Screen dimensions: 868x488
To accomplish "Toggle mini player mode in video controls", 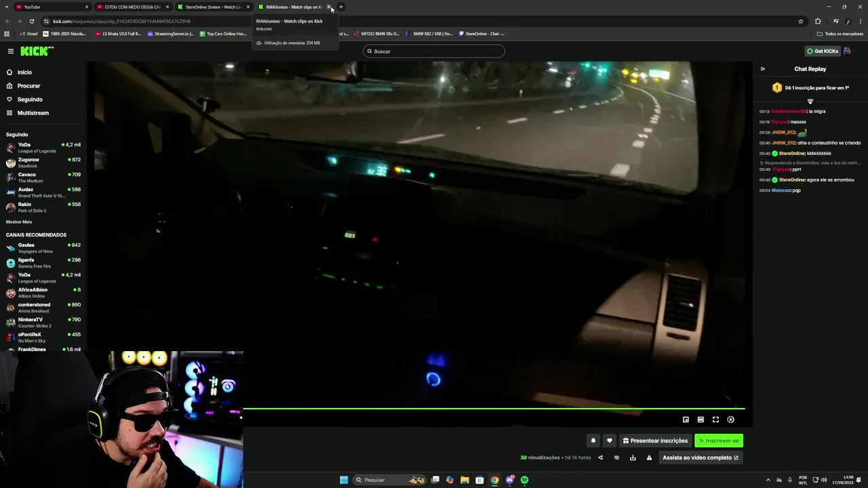I will click(x=686, y=420).
